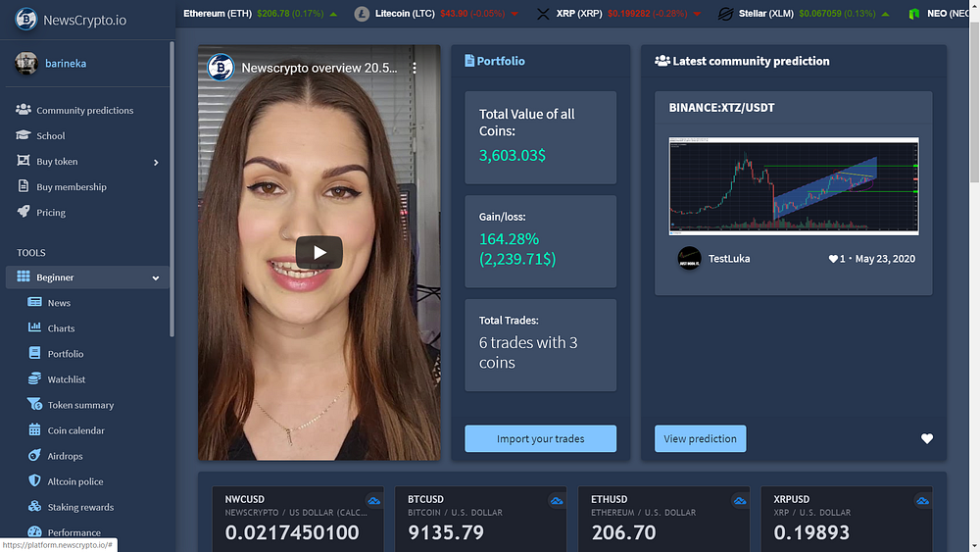This screenshot has height=552, width=980.
Task: Click the Watchlist coins stack icon
Action: click(34, 378)
